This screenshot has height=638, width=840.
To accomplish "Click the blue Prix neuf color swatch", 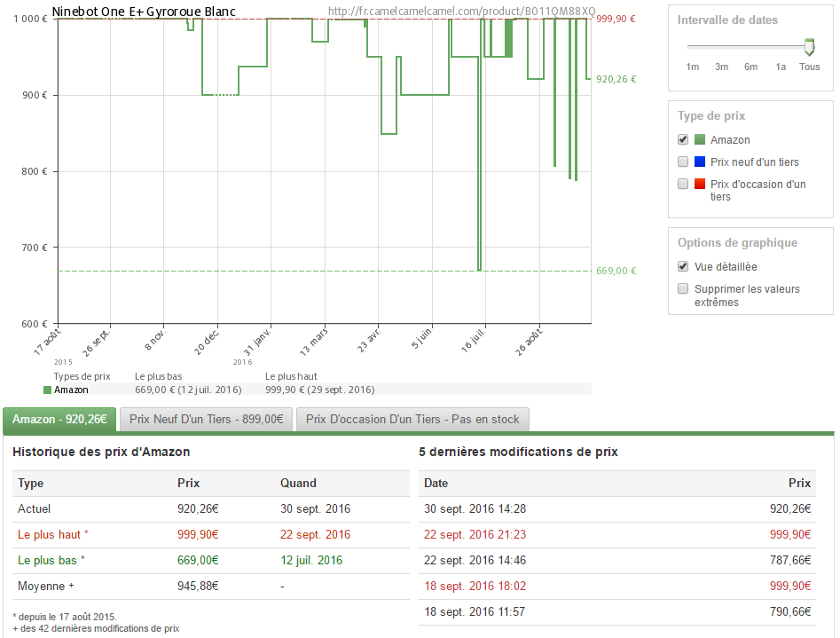I will point(700,161).
